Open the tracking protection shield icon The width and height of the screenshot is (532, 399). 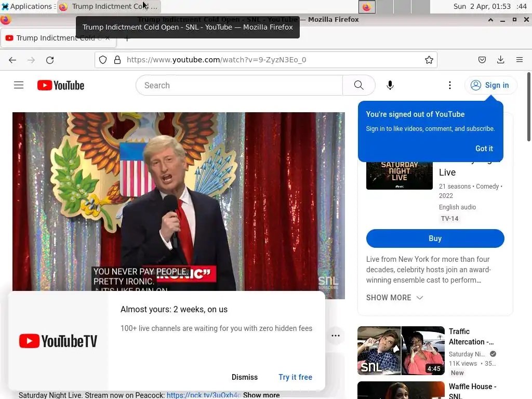click(103, 60)
